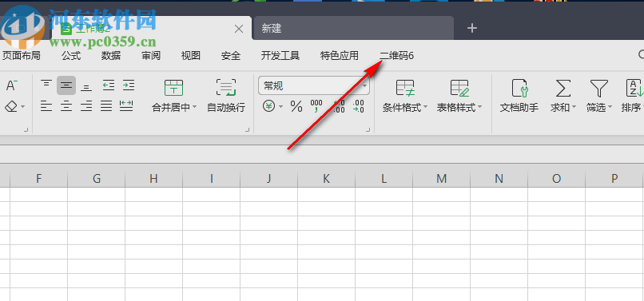This screenshot has height=301, width=644.
Task: Expand the 筛选 dropdown arrow
Action: [x=610, y=108]
